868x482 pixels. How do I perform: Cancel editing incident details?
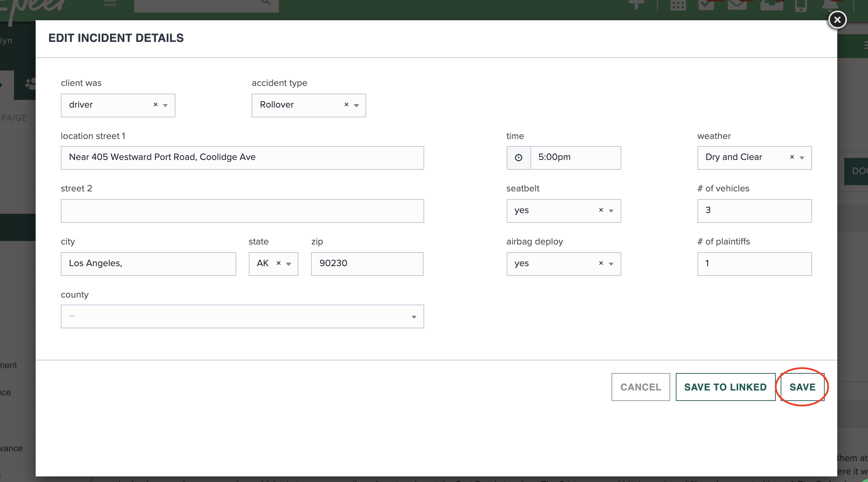tap(641, 387)
